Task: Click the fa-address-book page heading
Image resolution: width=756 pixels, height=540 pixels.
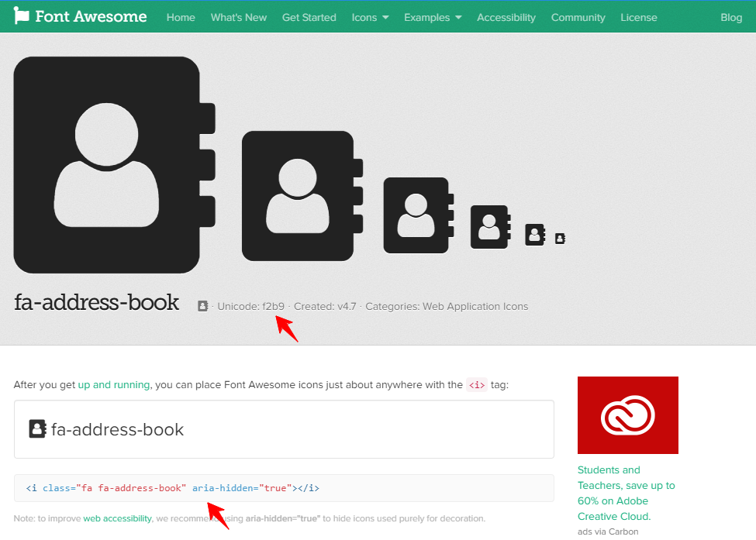Action: [96, 302]
